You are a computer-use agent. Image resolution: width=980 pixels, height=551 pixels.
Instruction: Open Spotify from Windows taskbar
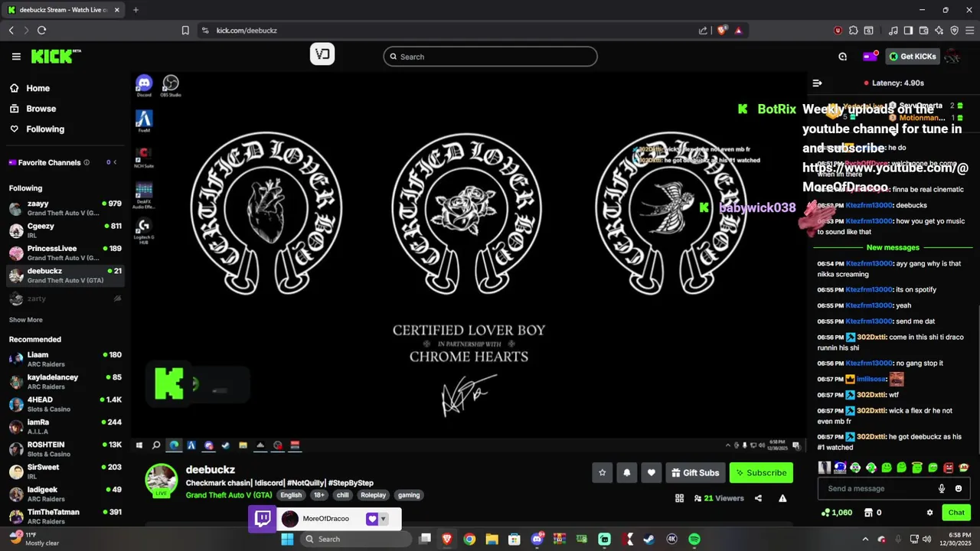(x=694, y=539)
